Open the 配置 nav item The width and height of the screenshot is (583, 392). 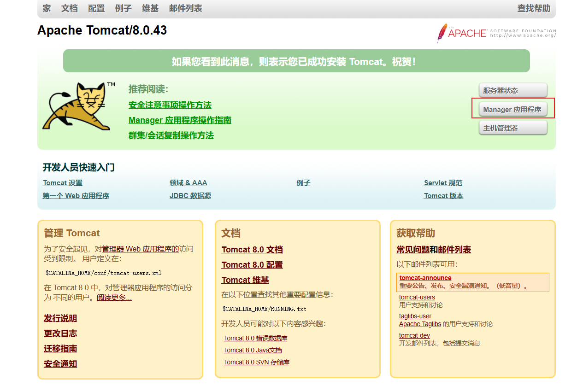(x=96, y=8)
